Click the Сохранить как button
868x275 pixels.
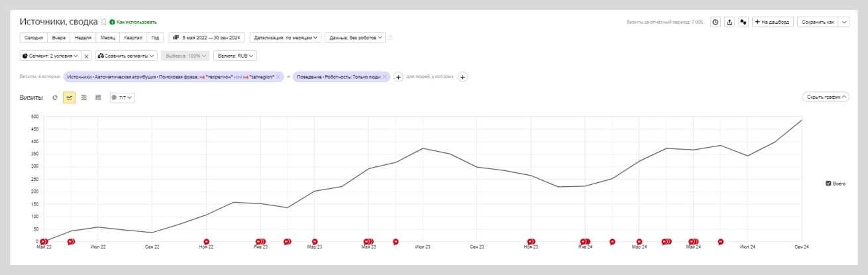click(x=818, y=22)
